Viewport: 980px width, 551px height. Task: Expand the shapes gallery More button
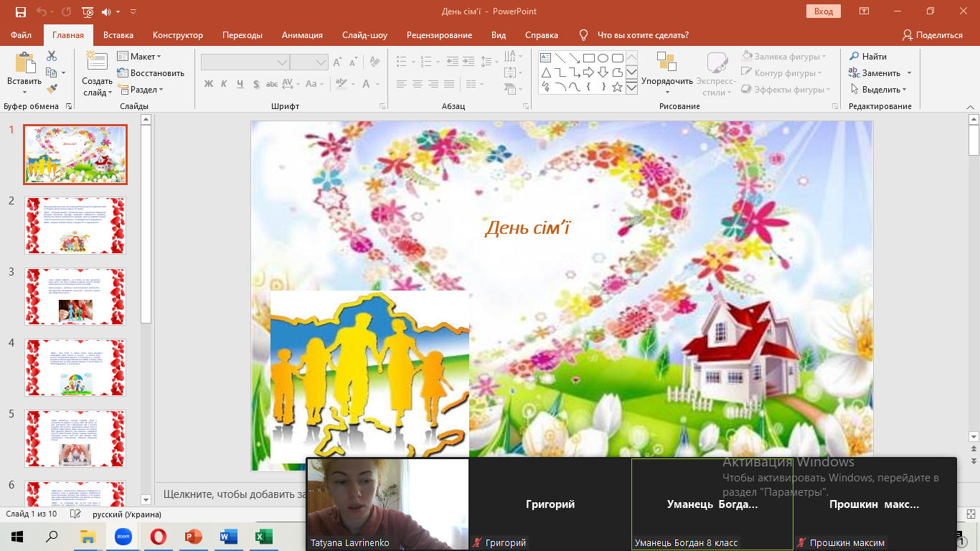631,87
